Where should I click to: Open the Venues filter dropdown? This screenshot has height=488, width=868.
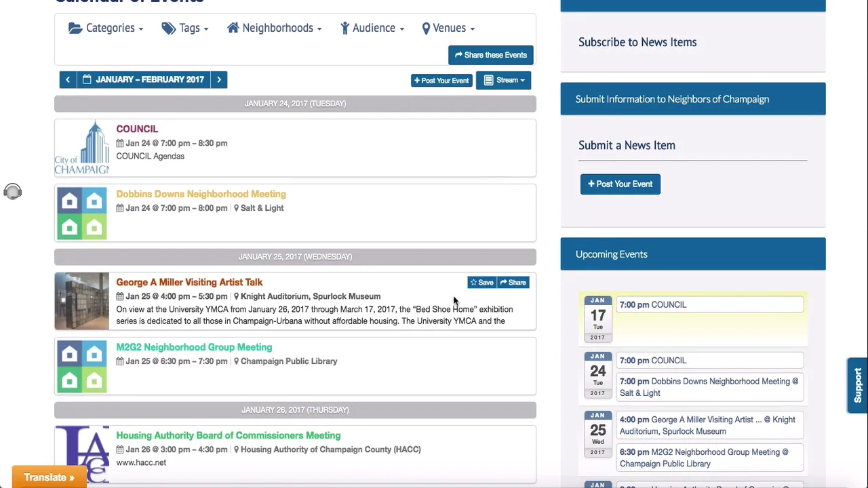(x=448, y=28)
